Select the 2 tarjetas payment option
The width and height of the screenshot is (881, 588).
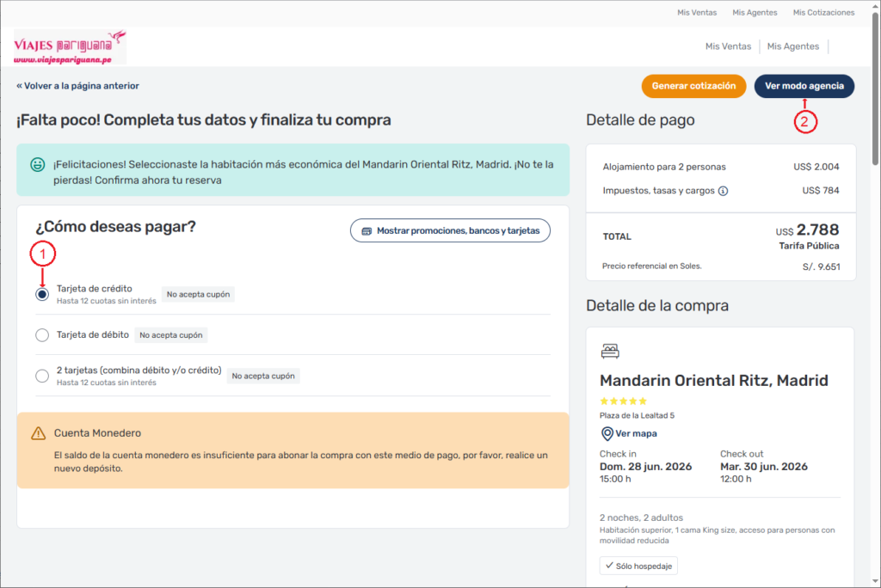coord(42,376)
